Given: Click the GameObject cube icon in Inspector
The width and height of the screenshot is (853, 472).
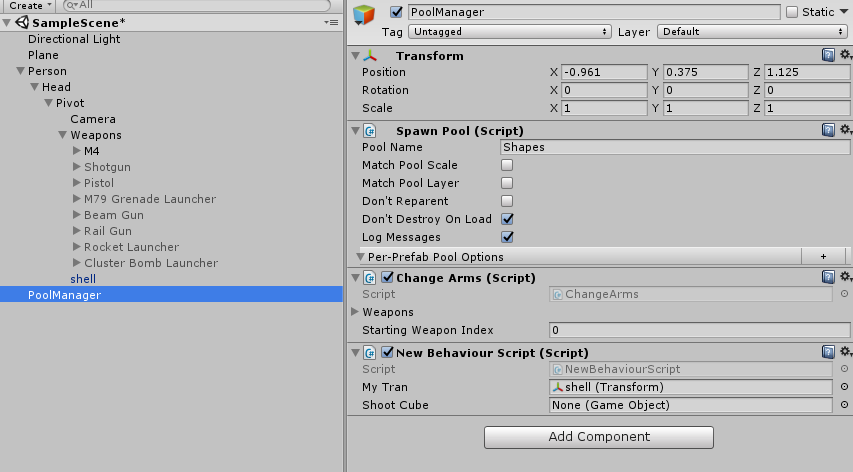Looking at the screenshot, I should click(x=364, y=15).
